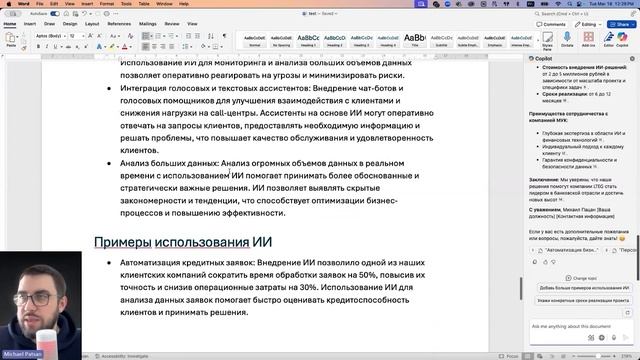Show paragraph marks (pilcrow)
The height and width of the screenshot is (360, 640).
click(x=224, y=36)
